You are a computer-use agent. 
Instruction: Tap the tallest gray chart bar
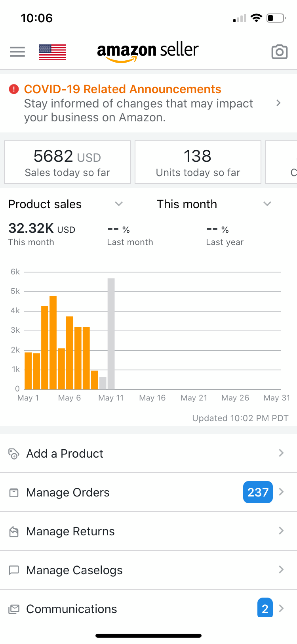[111, 333]
